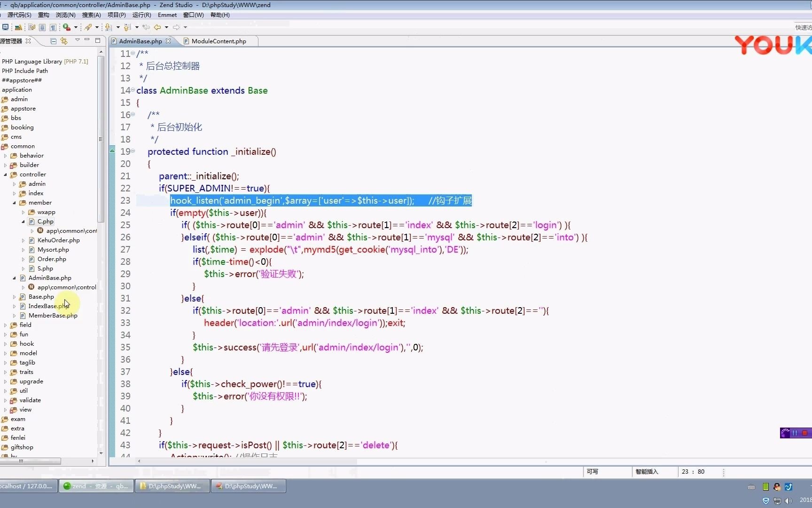The image size is (812, 508).
Task: Collapse all in the explorer panel
Action: coord(53,41)
